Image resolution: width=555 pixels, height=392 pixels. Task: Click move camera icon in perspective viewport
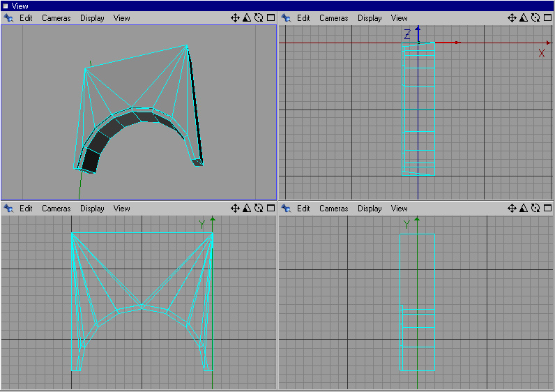235,17
